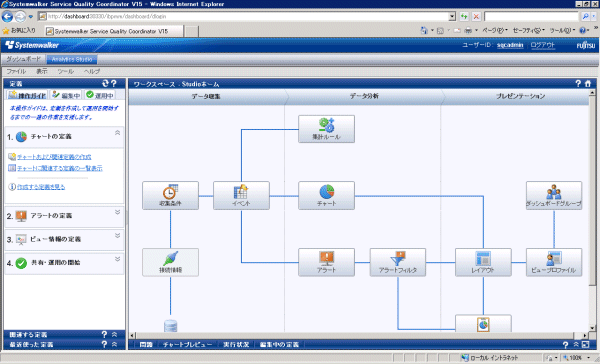Viewport: 600px width, 364px height.
Task: Select the チャート pie chart node
Action: click(x=326, y=196)
